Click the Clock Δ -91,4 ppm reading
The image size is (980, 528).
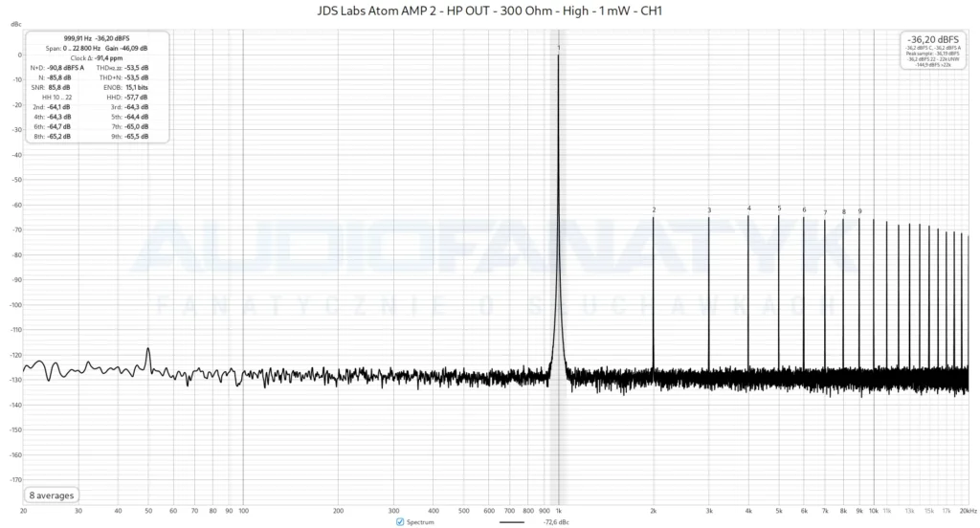coord(97,58)
